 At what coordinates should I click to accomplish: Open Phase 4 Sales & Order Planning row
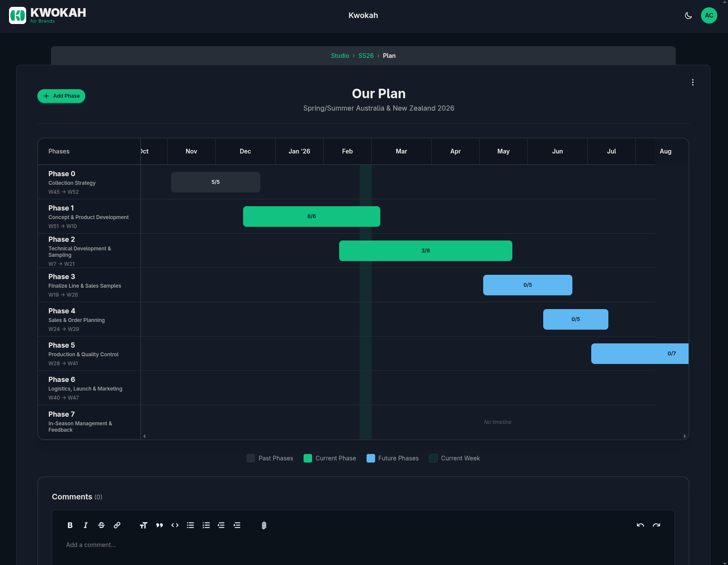click(89, 319)
